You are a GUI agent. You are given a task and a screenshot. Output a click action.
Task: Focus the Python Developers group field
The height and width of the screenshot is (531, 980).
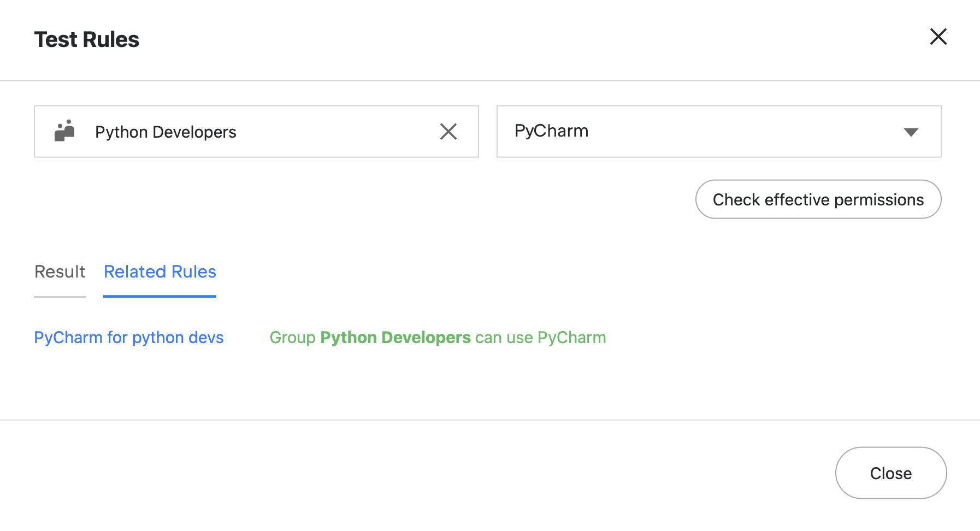[x=328, y=131]
